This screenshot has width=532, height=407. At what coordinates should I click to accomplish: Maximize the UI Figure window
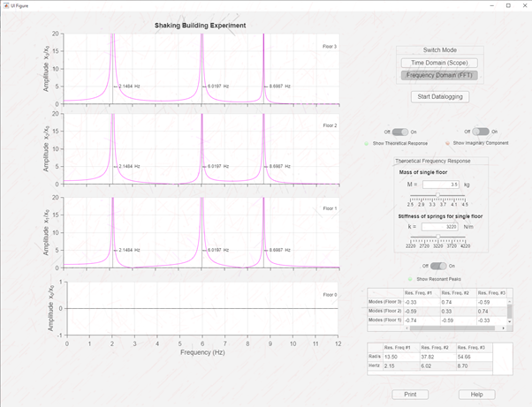coord(508,5)
